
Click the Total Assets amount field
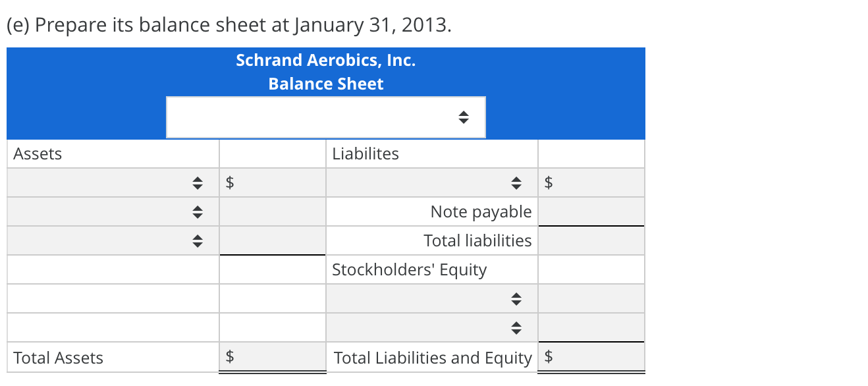pyautogui.click(x=277, y=358)
